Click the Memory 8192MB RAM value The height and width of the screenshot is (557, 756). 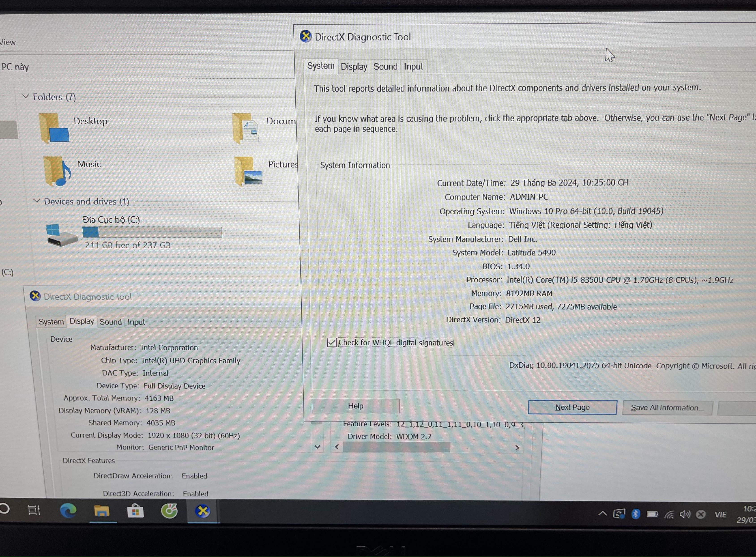529,293
